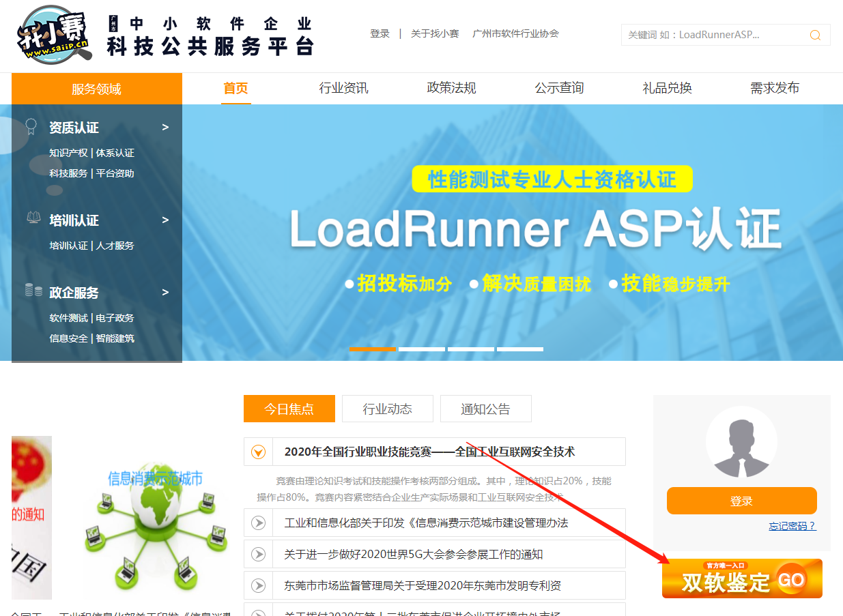Expand the 资质认证 category arrow

pos(165,127)
